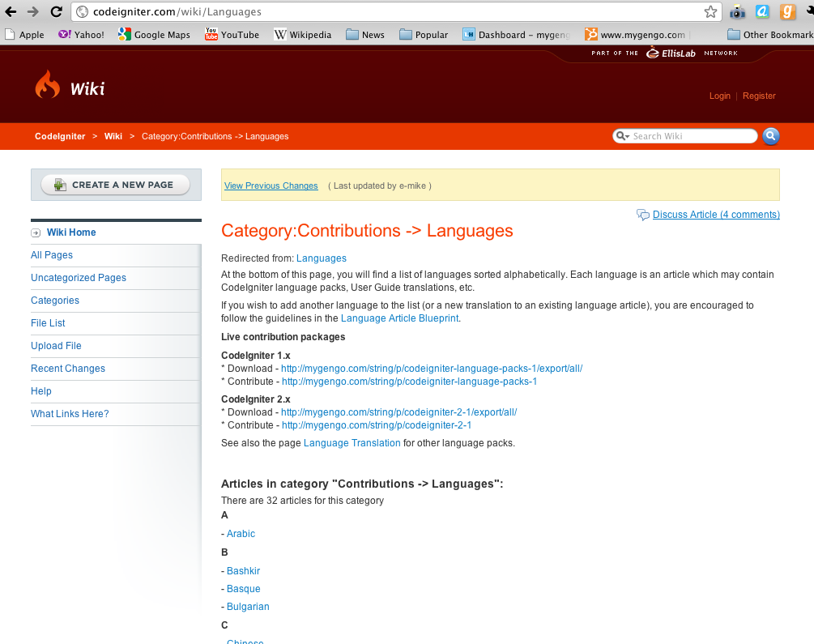Click the 'Live contribution packages' heading
Image resolution: width=814 pixels, height=644 pixels.
pyautogui.click(x=283, y=337)
